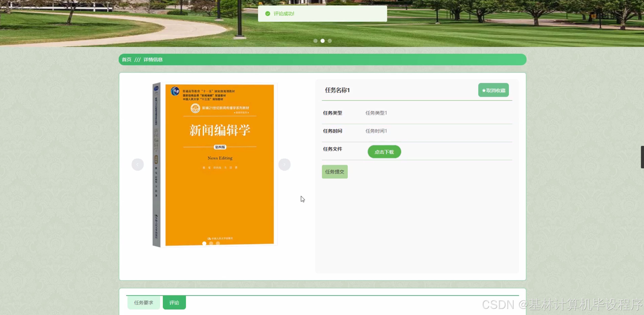The height and width of the screenshot is (315, 644).
Task: Open the 评论 tab
Action: coord(174,303)
